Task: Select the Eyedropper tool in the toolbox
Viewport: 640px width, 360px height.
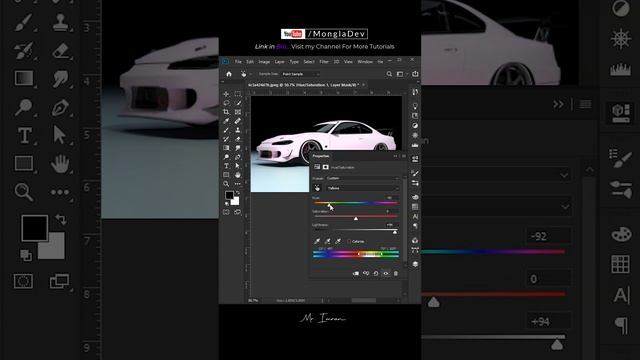Action: click(226, 121)
